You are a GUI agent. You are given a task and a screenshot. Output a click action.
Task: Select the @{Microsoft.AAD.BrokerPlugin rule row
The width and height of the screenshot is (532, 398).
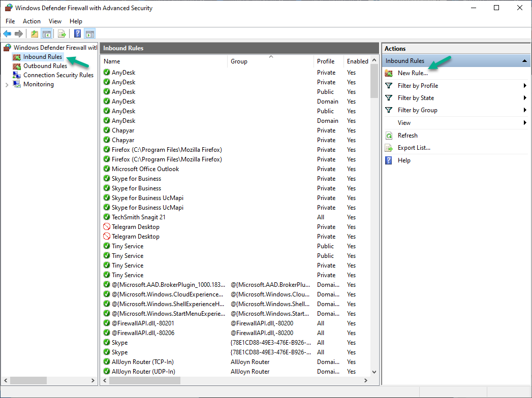(x=235, y=285)
